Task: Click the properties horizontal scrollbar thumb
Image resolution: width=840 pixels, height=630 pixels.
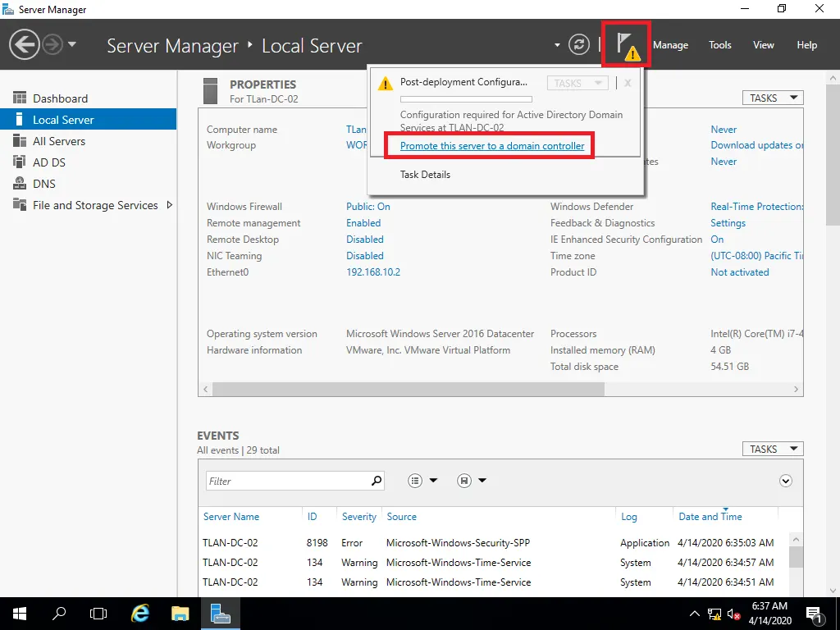Action: pyautogui.click(x=409, y=390)
